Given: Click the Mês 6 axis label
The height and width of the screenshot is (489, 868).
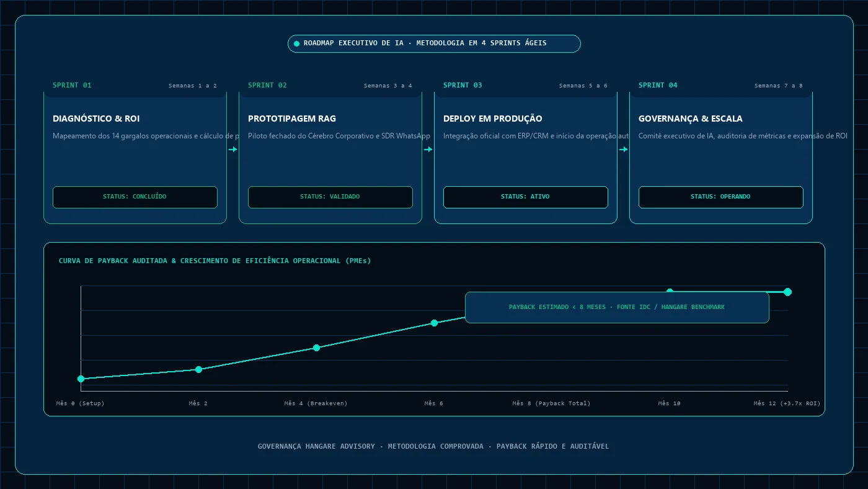Looking at the screenshot, I should click(x=434, y=403).
